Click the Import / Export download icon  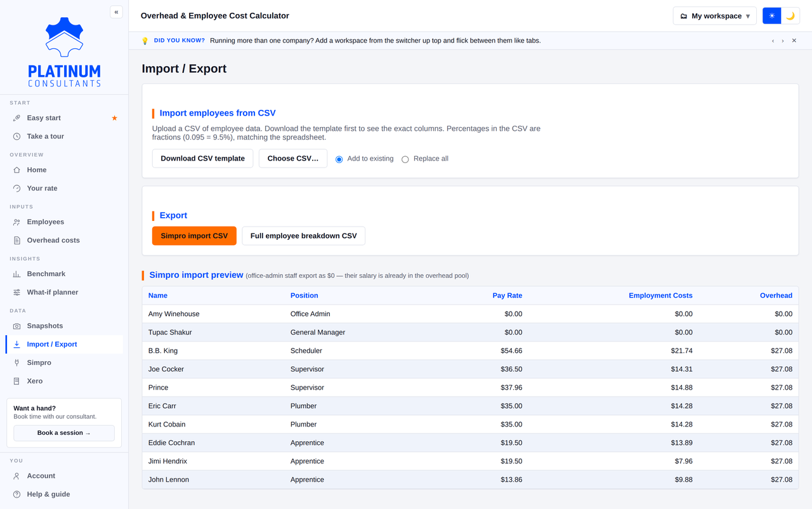point(16,345)
